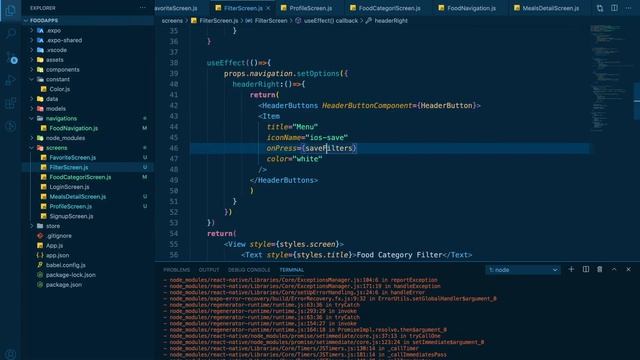Open ProfileScreen.js in the explorer tree
This screenshot has width=640, height=360.
(87, 207)
